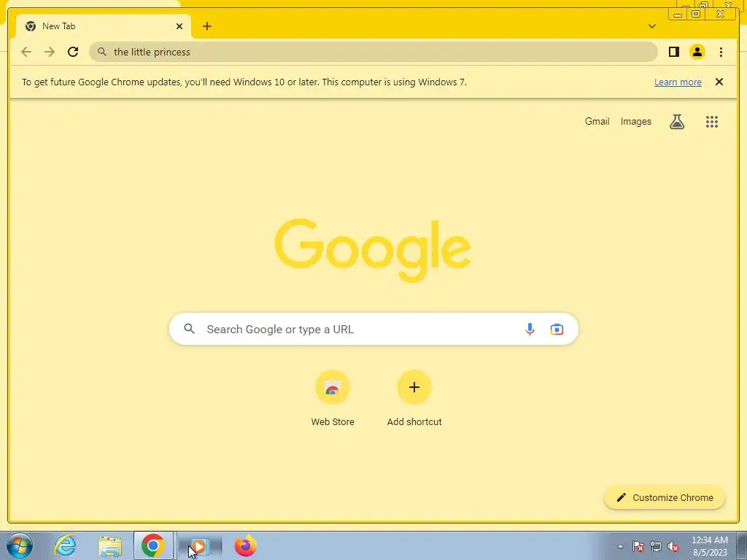Open Windows Media Player from taskbar
Screen dimensions: 747x560
pyautogui.click(x=200, y=545)
